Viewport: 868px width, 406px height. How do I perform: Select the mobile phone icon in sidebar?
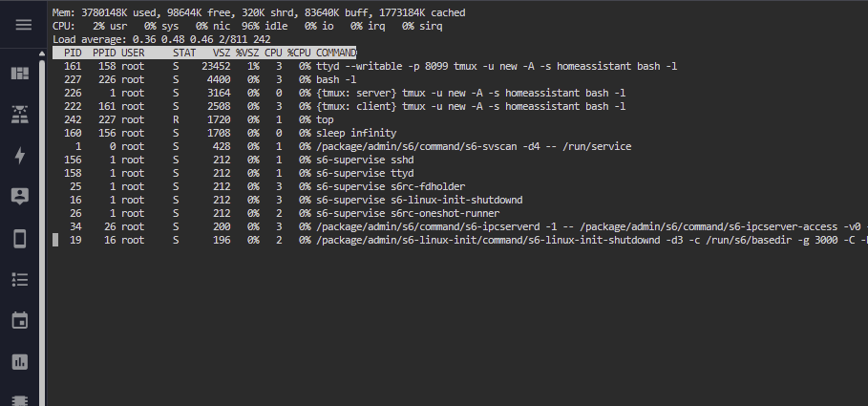[19, 238]
